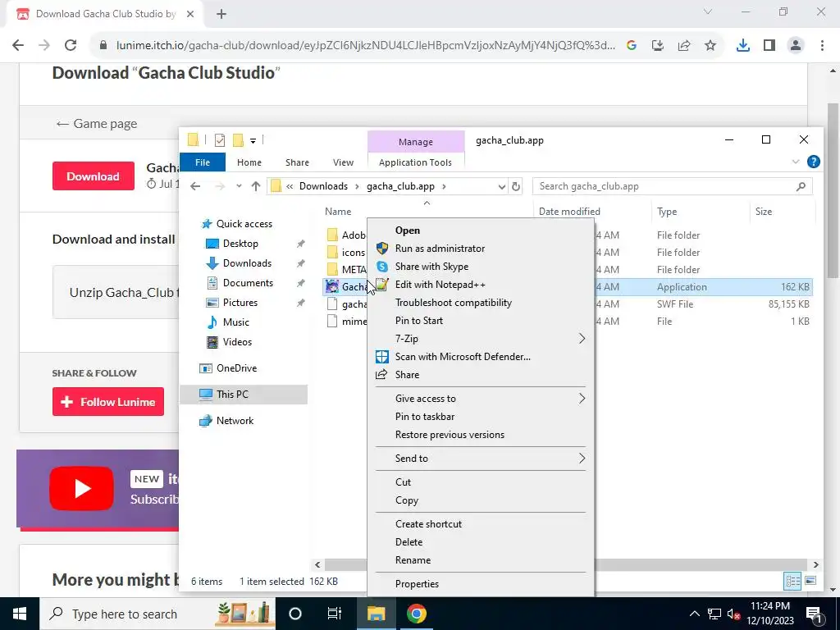
Task: Open address bar history dropdown in Explorer
Action: pos(501,186)
